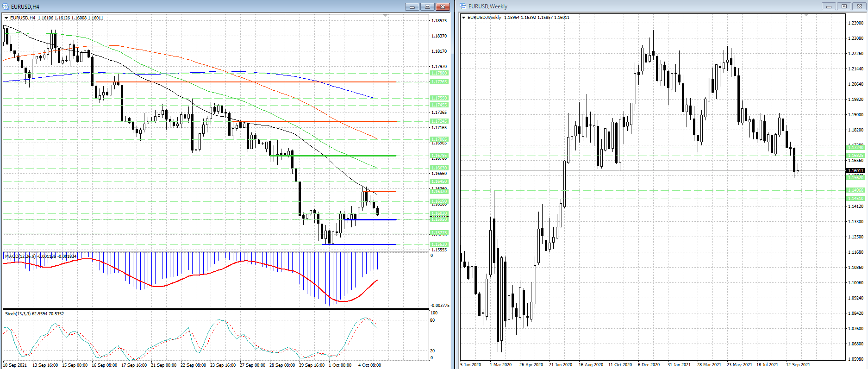This screenshot has width=868, height=369.
Task: Click the 1.17455 price label on H4 chart
Action: click(x=439, y=105)
